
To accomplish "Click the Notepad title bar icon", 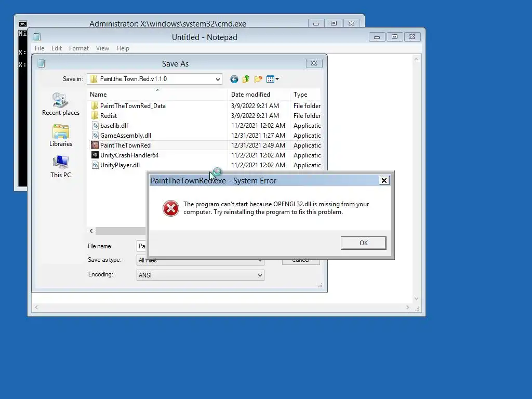I will pos(37,37).
